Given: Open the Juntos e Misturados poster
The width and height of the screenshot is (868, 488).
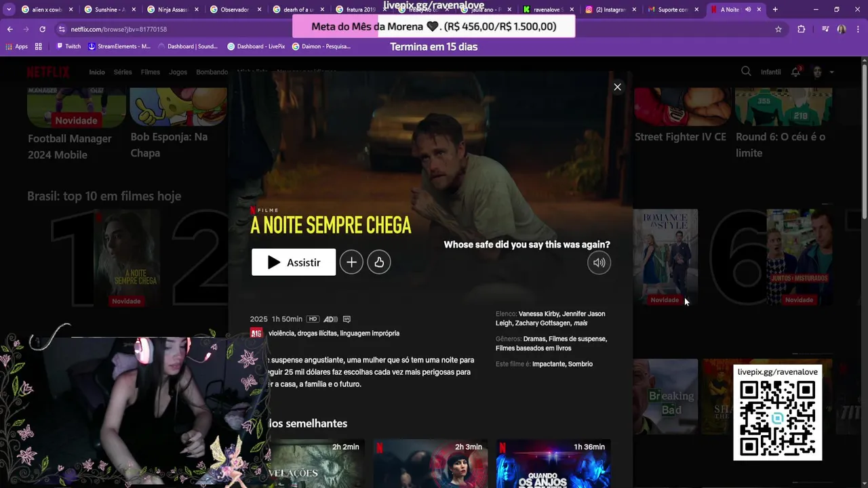Looking at the screenshot, I should point(799,257).
